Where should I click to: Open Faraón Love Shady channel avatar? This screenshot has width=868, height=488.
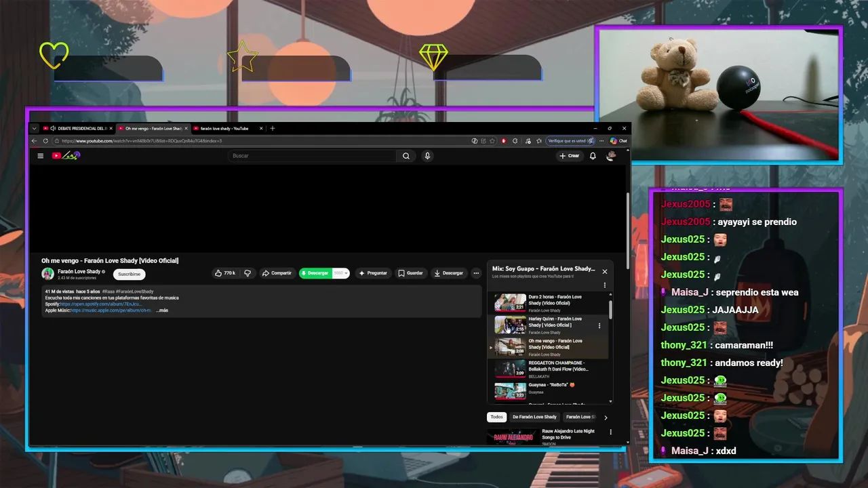click(47, 274)
